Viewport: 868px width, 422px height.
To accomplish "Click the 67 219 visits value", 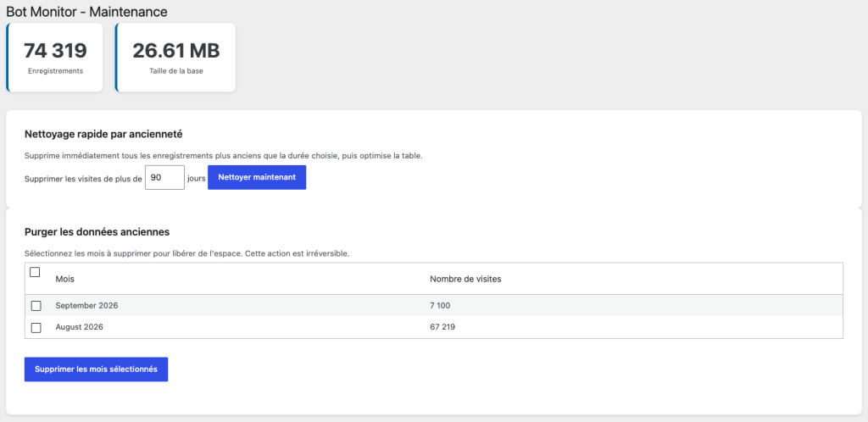I will [442, 327].
